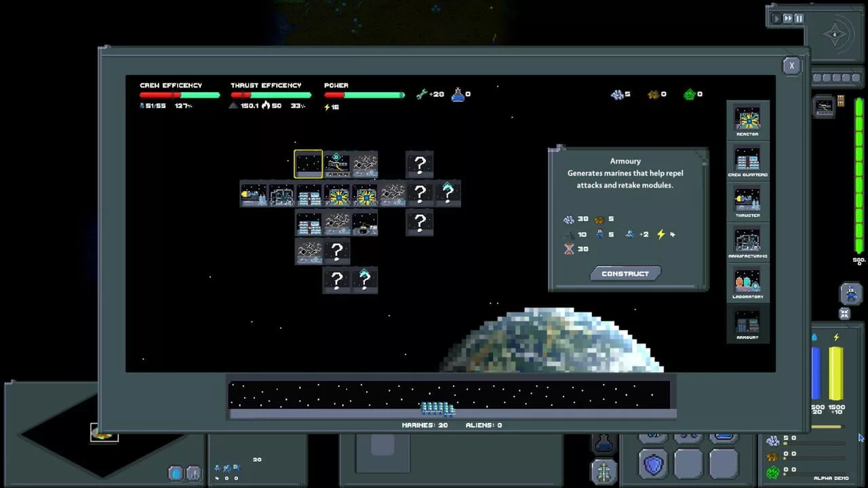
Task: Select the Reactor module in the build list
Action: click(x=748, y=121)
